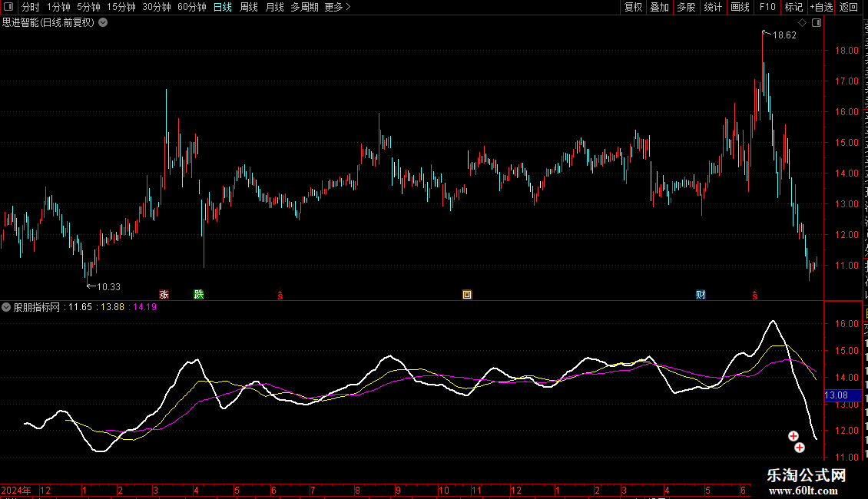Select the 30分钟 period tab

point(156,7)
